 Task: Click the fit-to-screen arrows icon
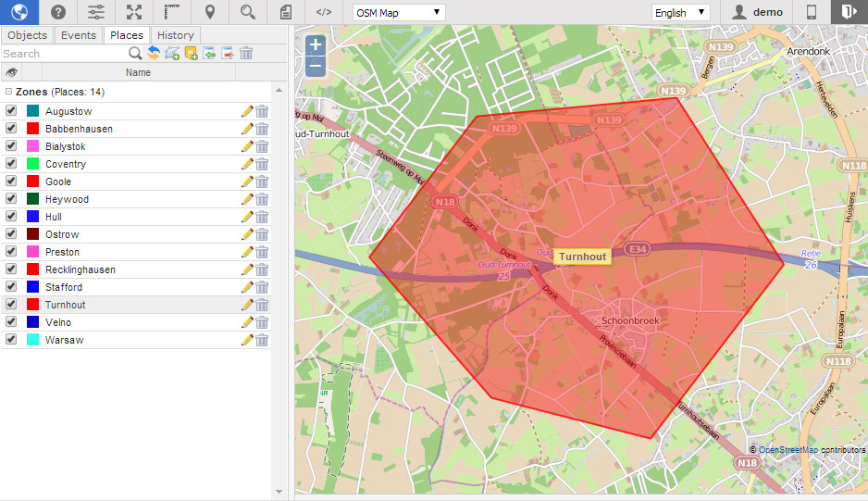(x=135, y=12)
